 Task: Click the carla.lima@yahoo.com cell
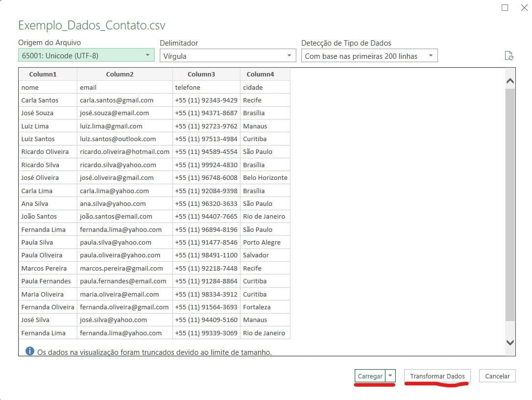[125, 191]
